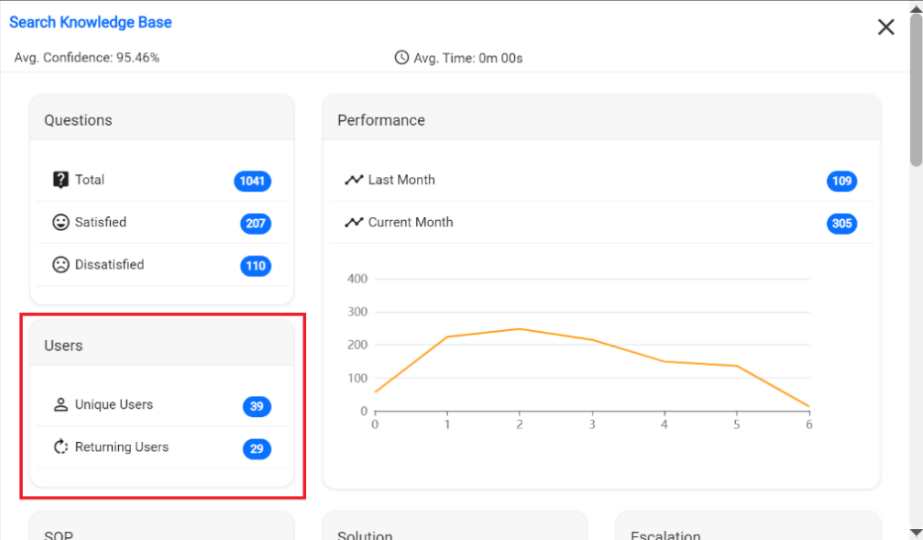Viewport: 923px width, 540px height.
Task: Click the Questions card header
Action: coord(162,118)
